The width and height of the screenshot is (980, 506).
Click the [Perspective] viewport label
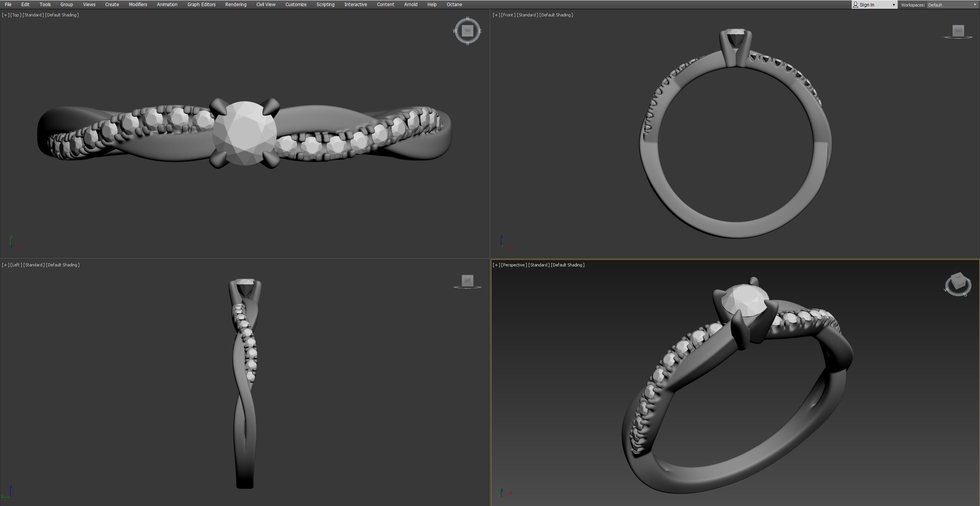514,265
